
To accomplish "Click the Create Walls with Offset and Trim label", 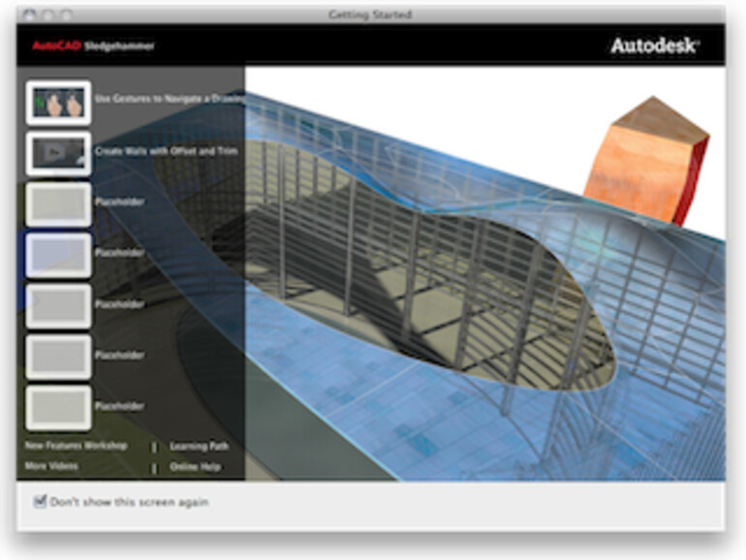I will 166,151.
